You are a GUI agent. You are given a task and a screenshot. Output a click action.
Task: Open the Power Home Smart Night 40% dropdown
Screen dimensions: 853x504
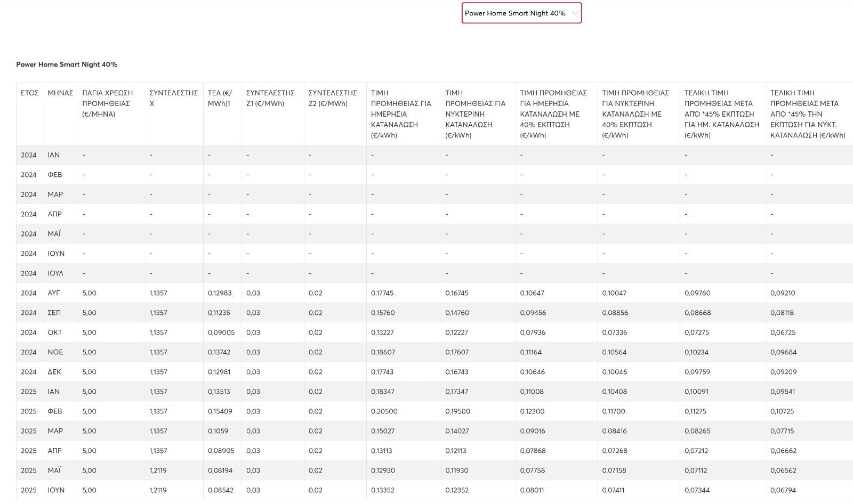[x=521, y=13]
